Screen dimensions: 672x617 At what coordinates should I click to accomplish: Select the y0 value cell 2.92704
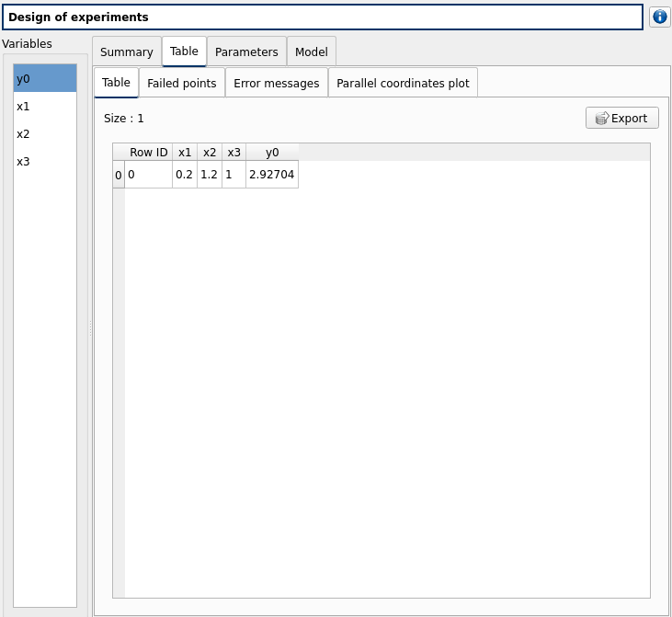click(x=271, y=175)
